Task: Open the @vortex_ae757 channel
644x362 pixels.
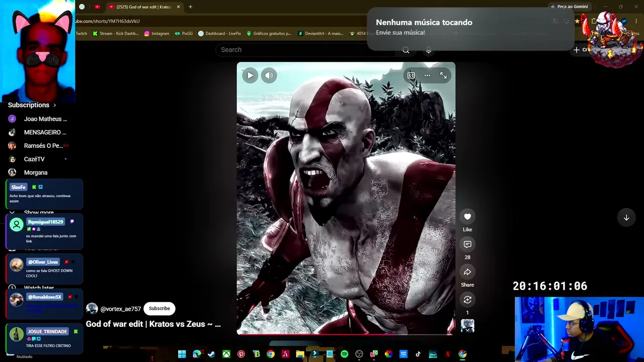Action: pyautogui.click(x=121, y=309)
